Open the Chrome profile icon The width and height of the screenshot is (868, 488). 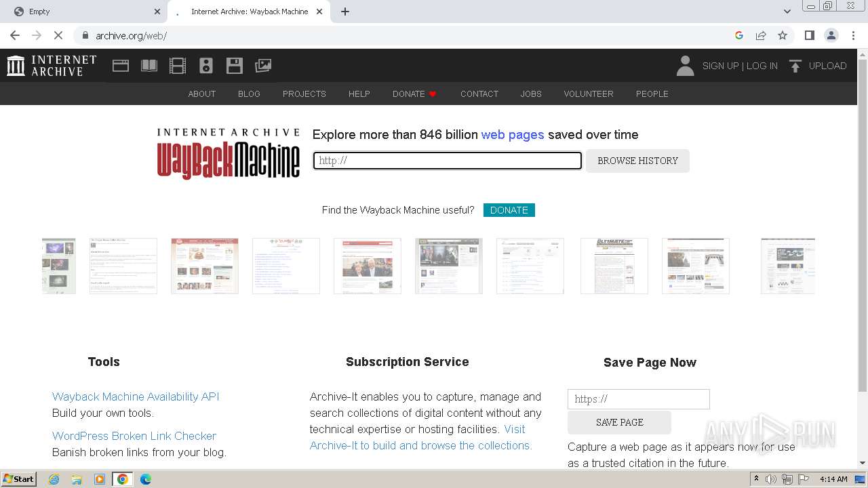[831, 35]
